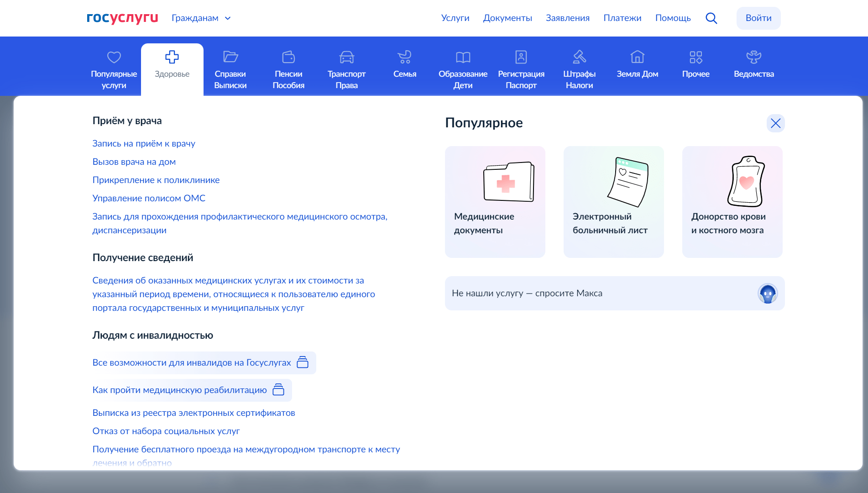The image size is (868, 493).
Task: Open the Медицинские документы card
Action: tap(495, 202)
